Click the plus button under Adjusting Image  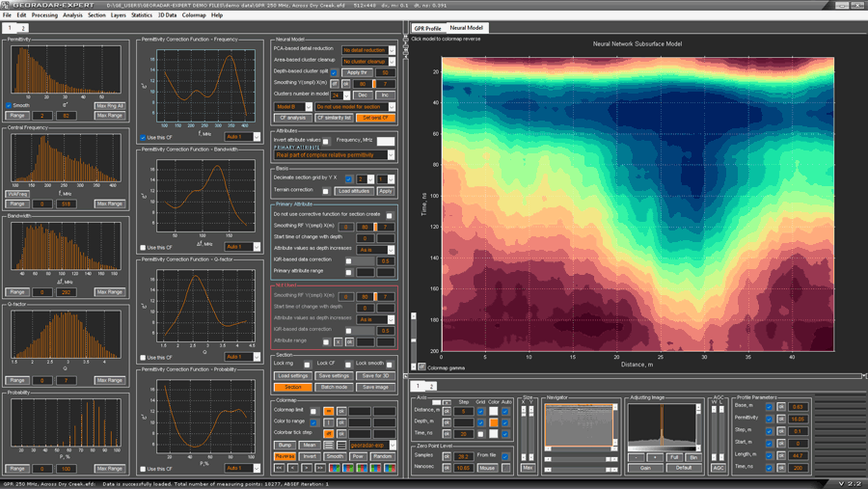pyautogui.click(x=655, y=457)
